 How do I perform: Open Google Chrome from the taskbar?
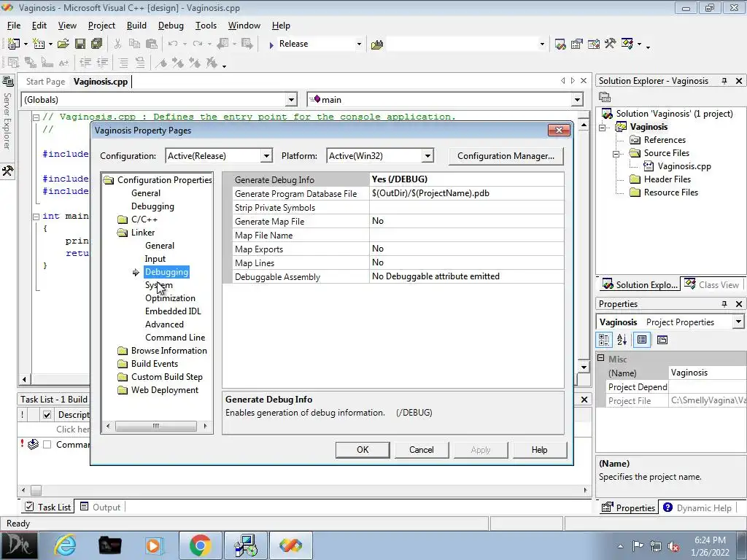point(200,545)
